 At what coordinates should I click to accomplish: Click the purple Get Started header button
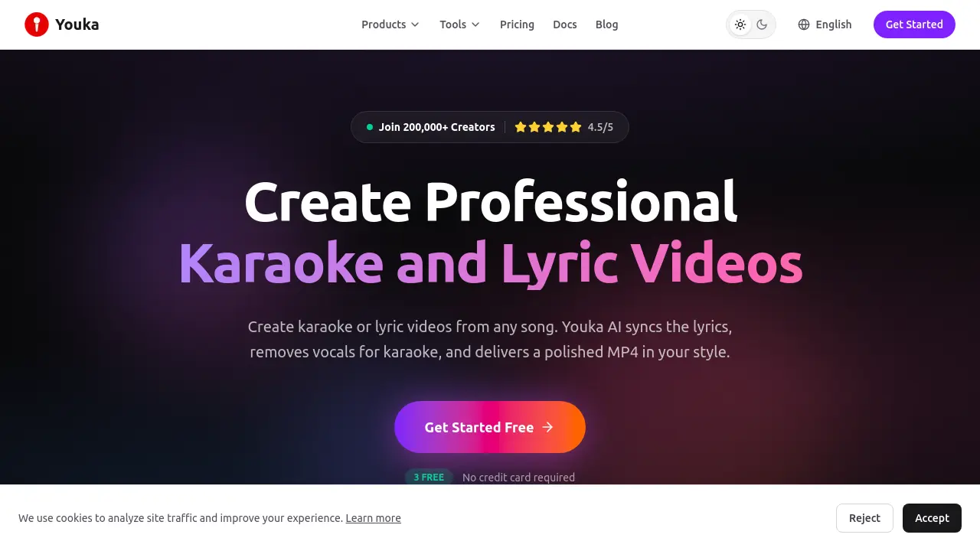click(x=914, y=24)
